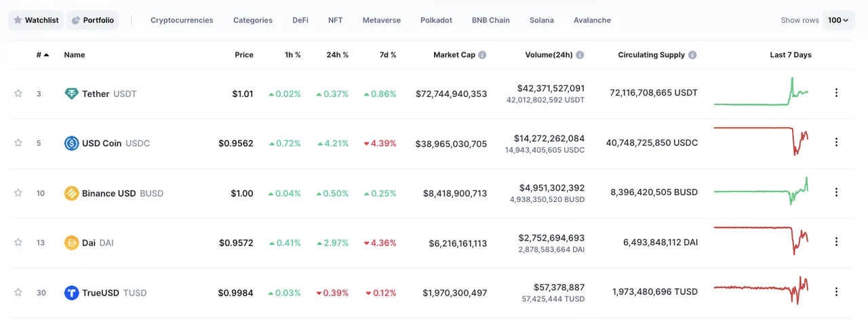Switch to the Solana tab

pyautogui.click(x=542, y=20)
